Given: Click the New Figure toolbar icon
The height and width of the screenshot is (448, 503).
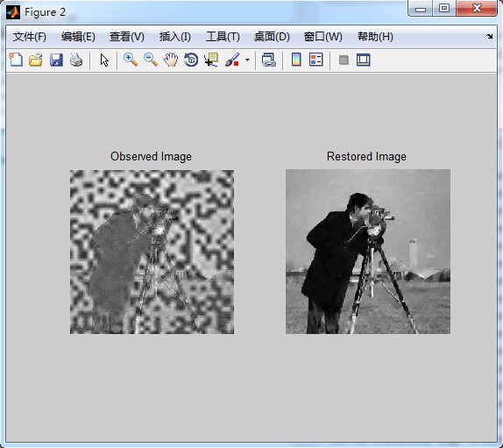Looking at the screenshot, I should pyautogui.click(x=16, y=60).
